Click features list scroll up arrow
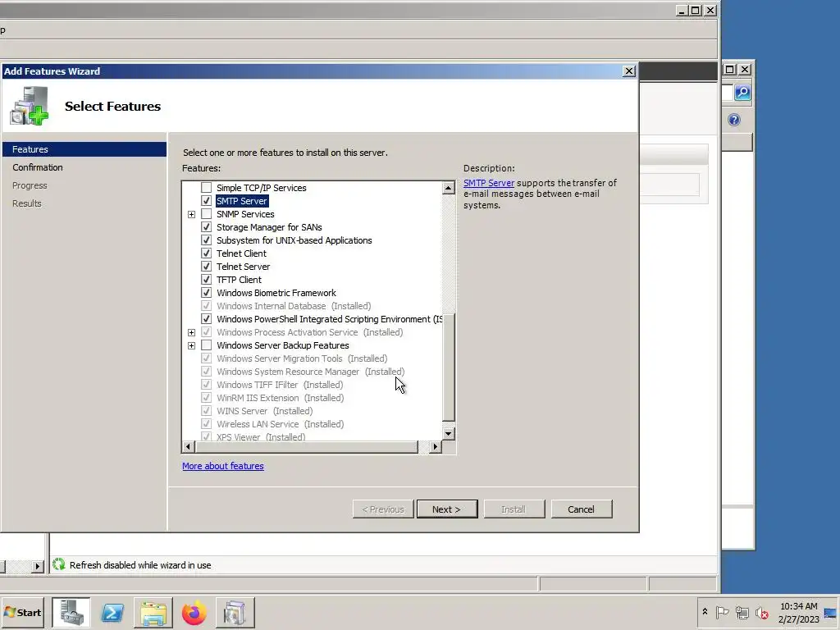The width and height of the screenshot is (840, 630). pyautogui.click(x=449, y=188)
